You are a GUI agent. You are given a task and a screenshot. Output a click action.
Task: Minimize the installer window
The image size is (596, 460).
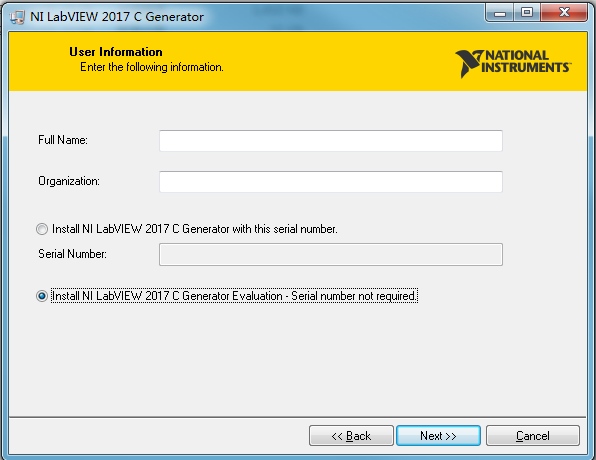pyautogui.click(x=500, y=13)
